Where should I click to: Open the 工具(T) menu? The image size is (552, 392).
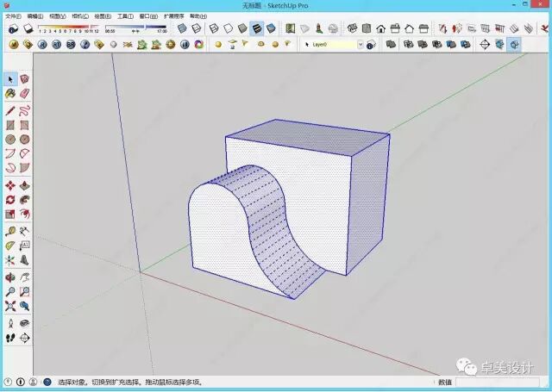coord(125,16)
